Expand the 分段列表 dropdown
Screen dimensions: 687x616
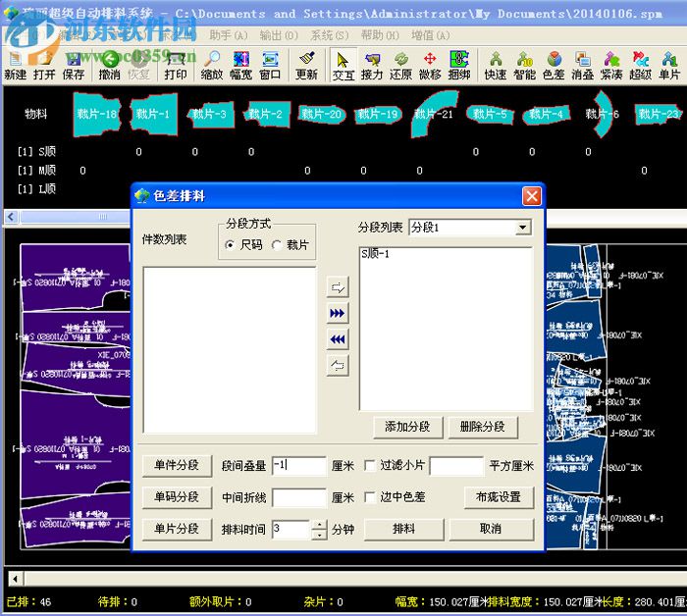[x=523, y=228]
